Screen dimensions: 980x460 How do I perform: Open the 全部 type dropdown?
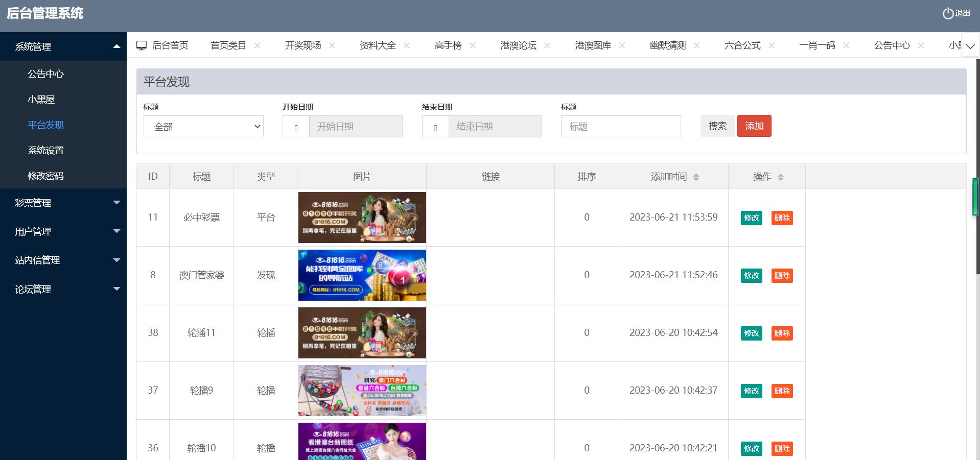click(203, 127)
